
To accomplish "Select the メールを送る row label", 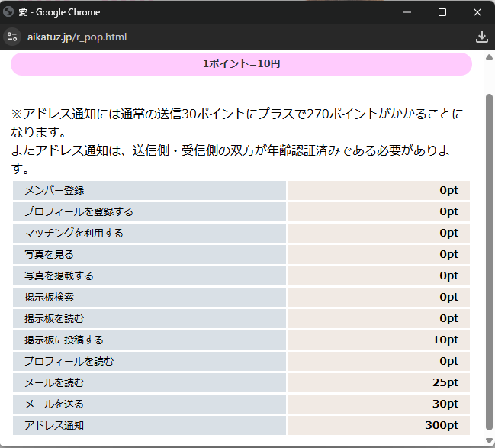I will coord(54,404).
